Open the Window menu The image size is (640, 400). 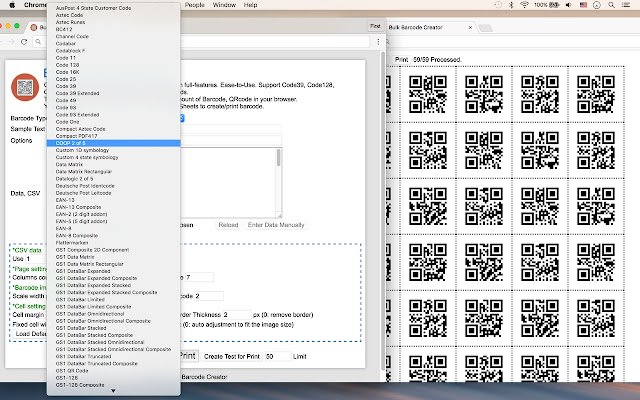point(224,5)
